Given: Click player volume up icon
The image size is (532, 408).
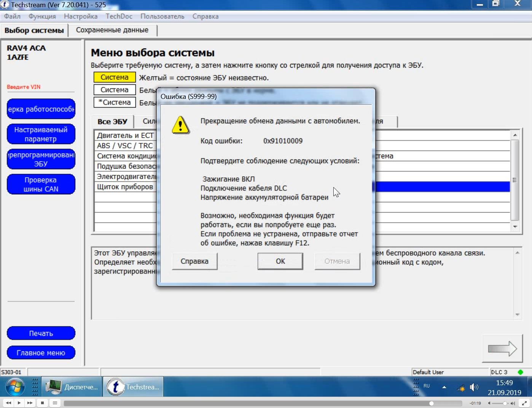Looking at the screenshot, I should point(513,403).
